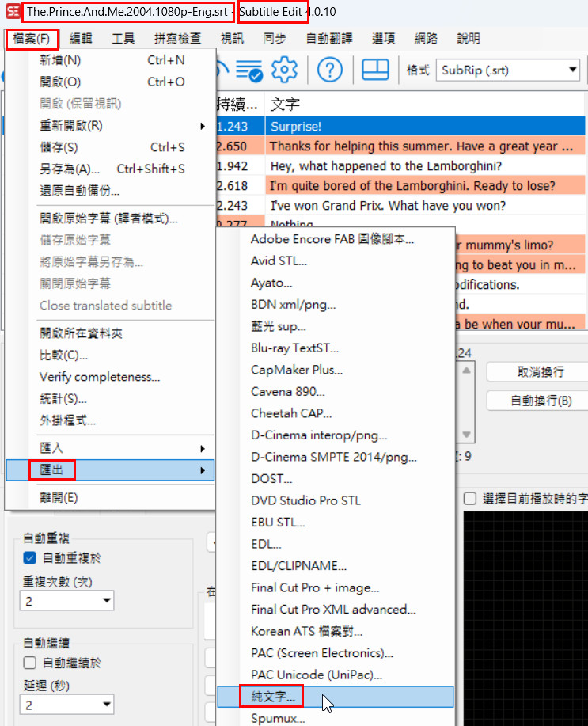Enable the 自動繼續於 checkbox

tap(30, 663)
